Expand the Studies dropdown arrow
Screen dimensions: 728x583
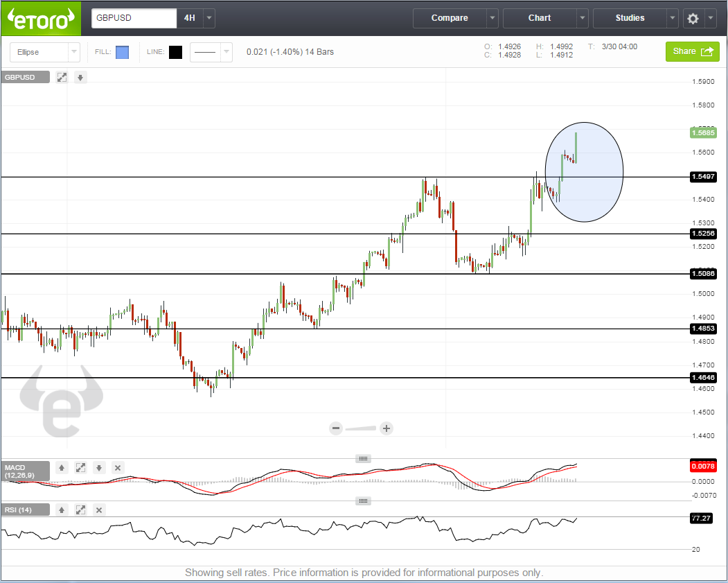[x=673, y=18]
